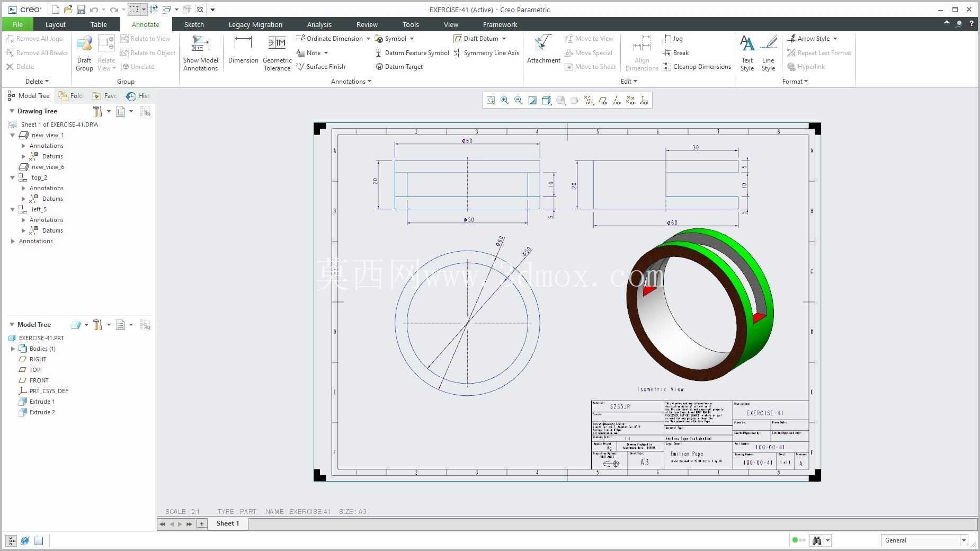Open Help question mark icon
980x551 pixels.
point(971,24)
